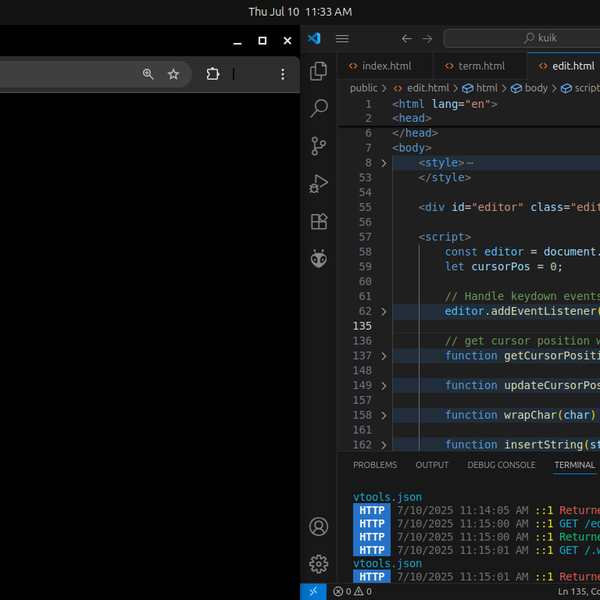Open the errors and warnings status indicator
The height and width of the screenshot is (600, 600).
pos(352,592)
